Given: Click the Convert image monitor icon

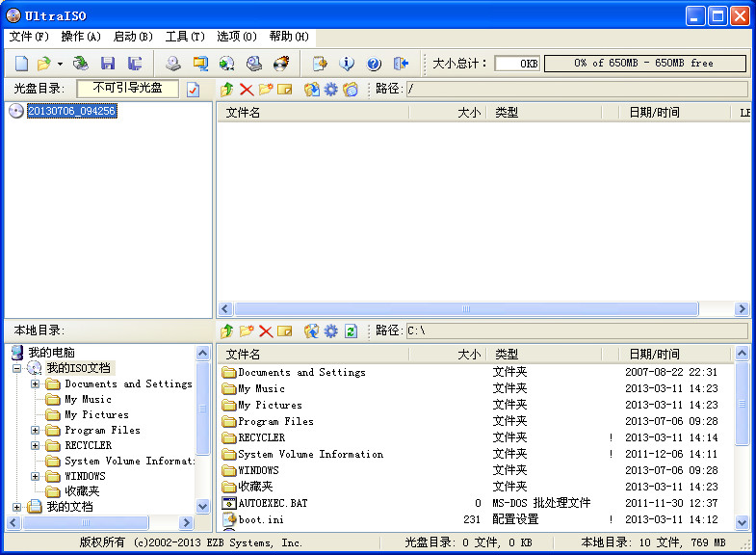Looking at the screenshot, I should (x=200, y=64).
